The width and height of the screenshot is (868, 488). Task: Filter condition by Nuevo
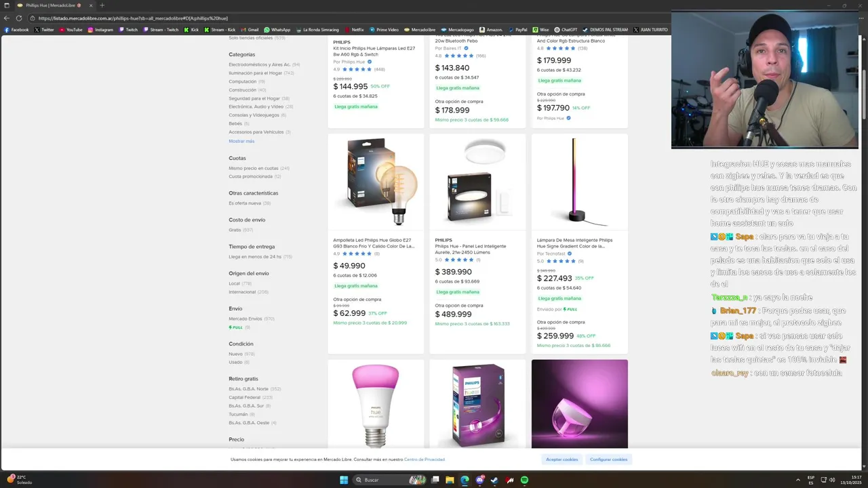tap(241, 354)
